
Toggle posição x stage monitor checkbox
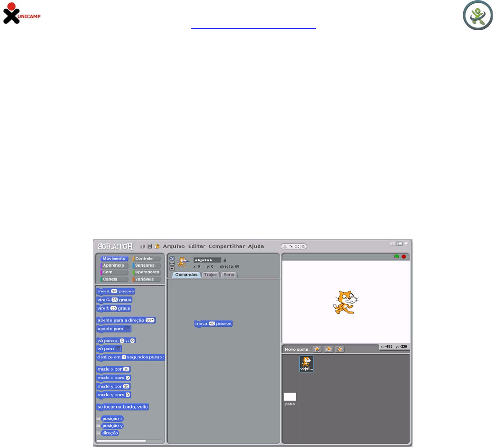[x=98, y=419]
